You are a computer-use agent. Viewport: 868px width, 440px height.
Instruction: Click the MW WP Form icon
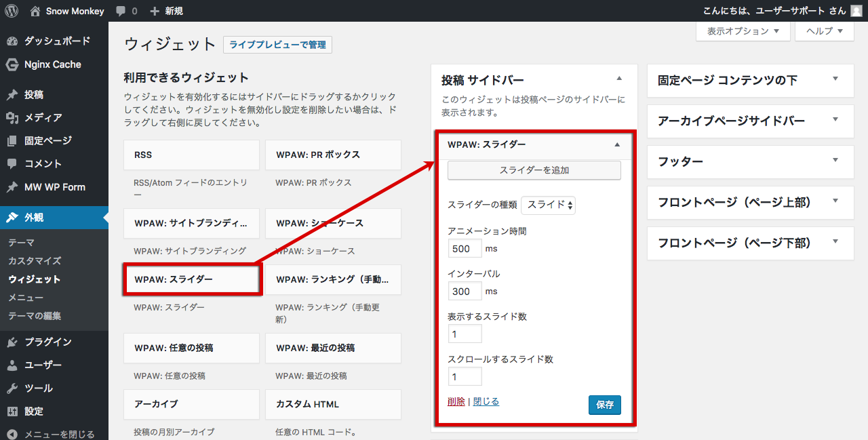click(12, 187)
